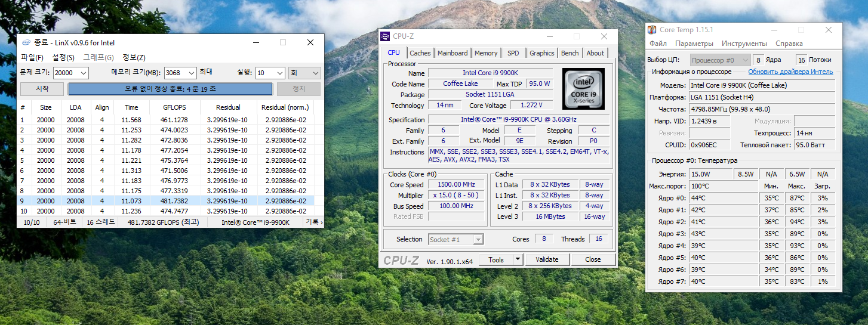Open the 회 unit dropdown in LinX

click(304, 73)
